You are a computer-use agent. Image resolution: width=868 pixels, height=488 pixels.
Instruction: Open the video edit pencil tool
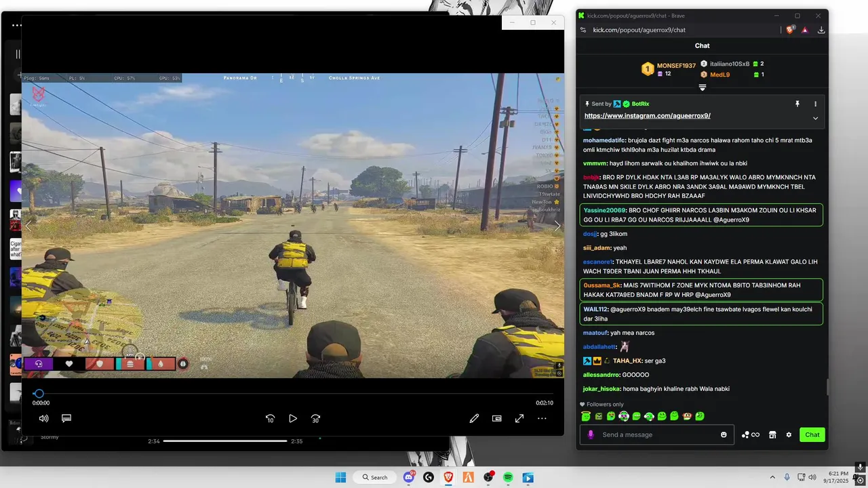[474, 418]
